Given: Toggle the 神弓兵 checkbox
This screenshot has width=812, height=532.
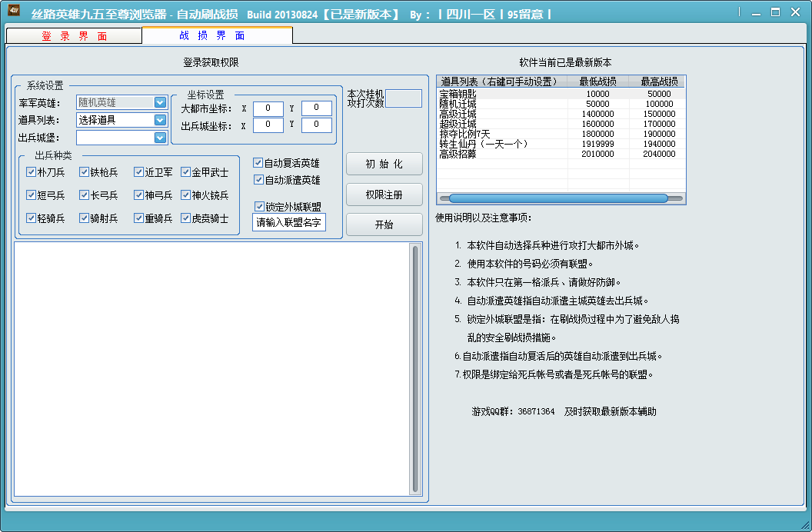Looking at the screenshot, I should click(138, 195).
